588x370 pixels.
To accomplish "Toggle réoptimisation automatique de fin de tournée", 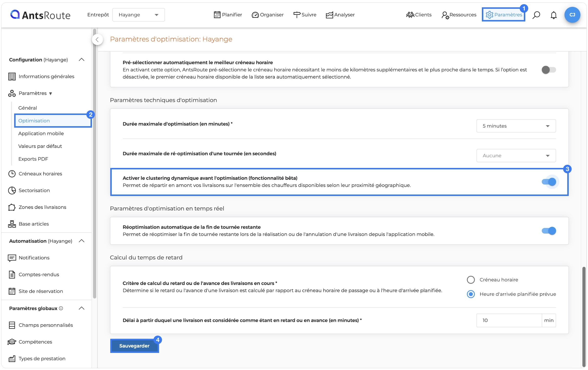I will tap(549, 231).
